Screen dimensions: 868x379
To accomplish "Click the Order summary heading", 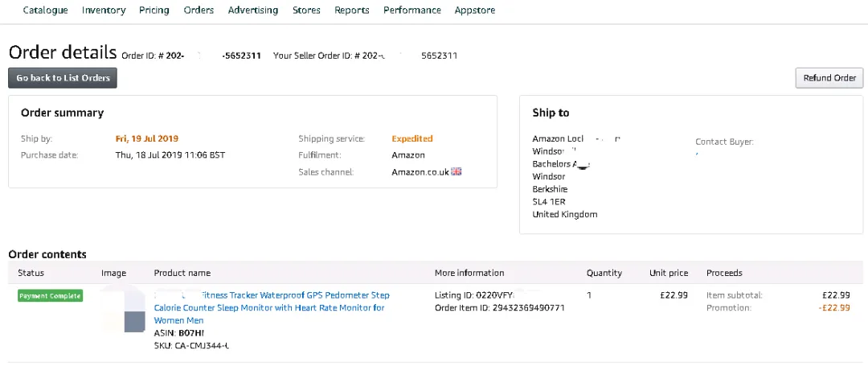I will [62, 113].
